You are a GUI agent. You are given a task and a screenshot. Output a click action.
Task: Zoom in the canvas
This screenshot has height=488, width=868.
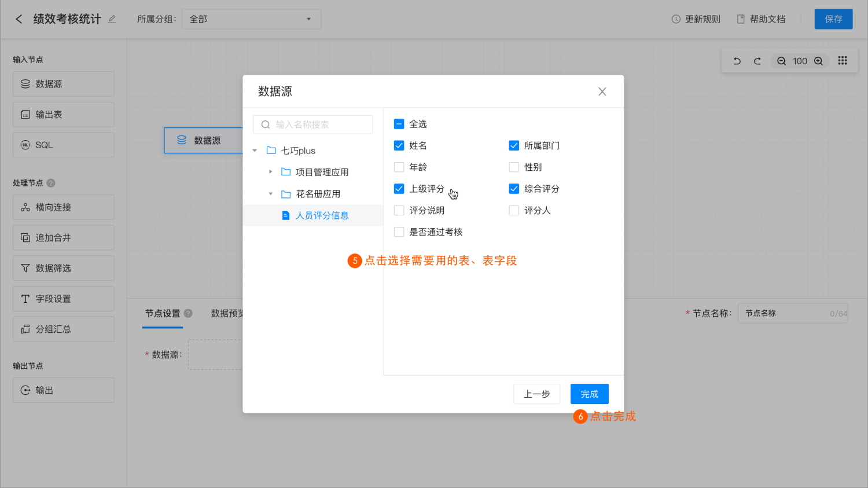[818, 61]
